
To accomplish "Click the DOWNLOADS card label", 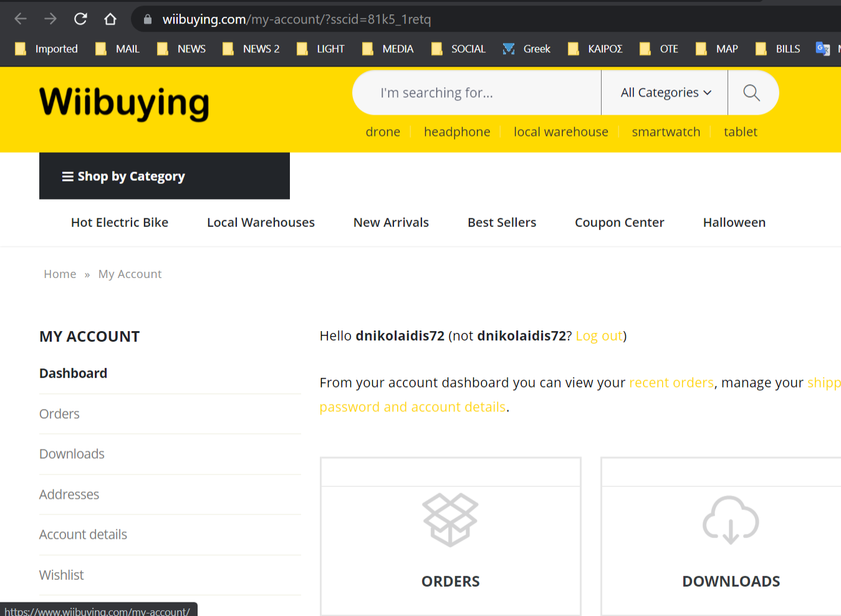I will pos(731,582).
